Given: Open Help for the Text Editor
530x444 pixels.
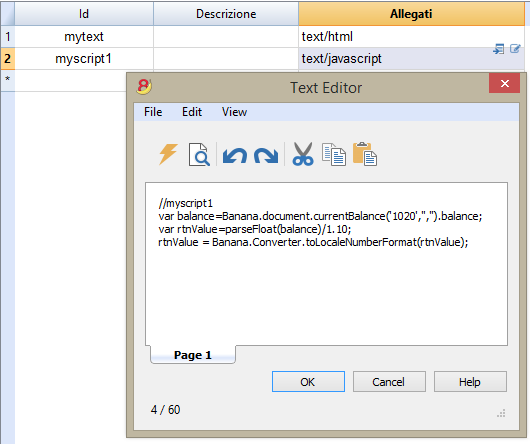Looking at the screenshot, I should [470, 382].
